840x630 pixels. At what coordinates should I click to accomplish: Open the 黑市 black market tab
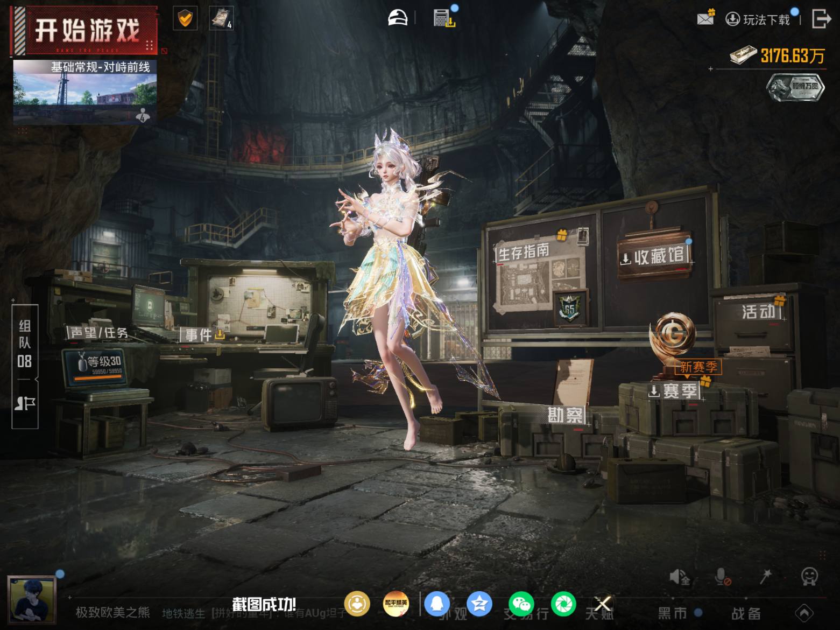[673, 613]
